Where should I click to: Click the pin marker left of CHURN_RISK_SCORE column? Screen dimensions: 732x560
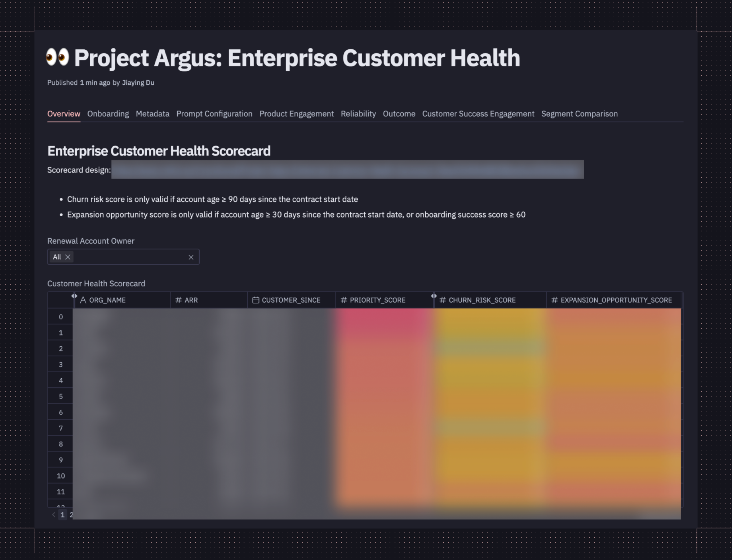(x=434, y=296)
